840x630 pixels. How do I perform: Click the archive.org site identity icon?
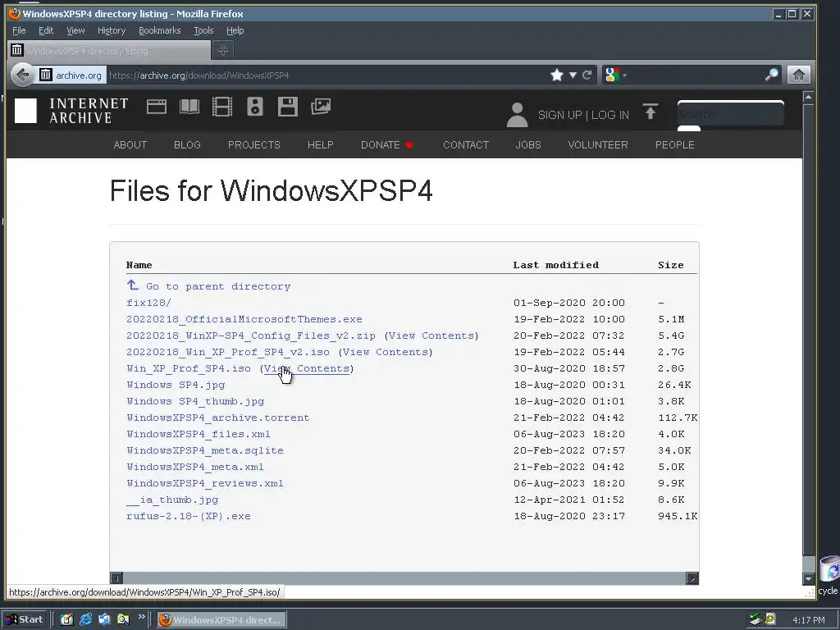click(x=46, y=75)
